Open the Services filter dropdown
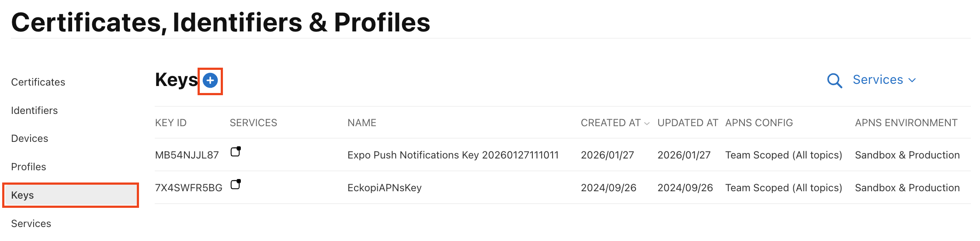The height and width of the screenshot is (241, 980). tap(884, 80)
